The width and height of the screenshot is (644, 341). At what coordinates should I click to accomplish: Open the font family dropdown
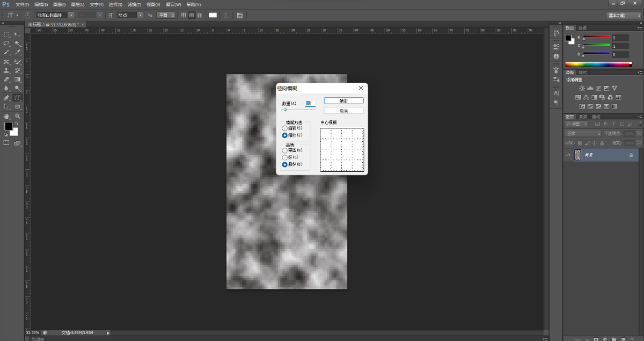(71, 15)
